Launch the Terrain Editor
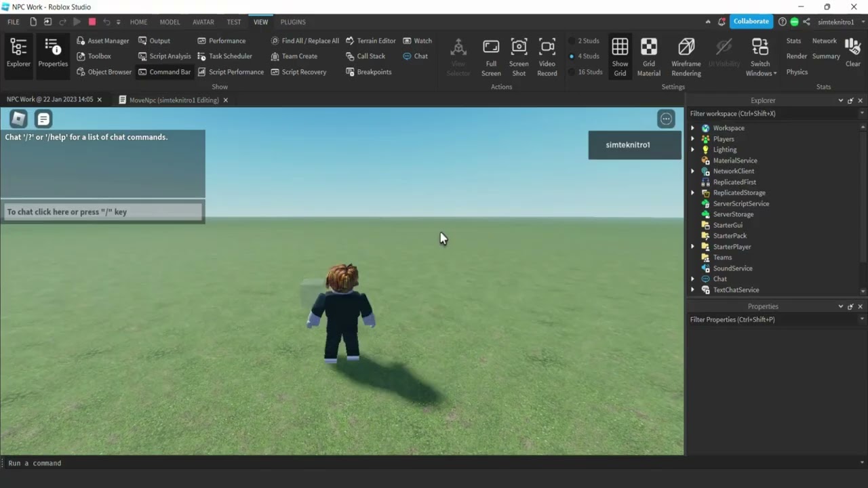868x488 pixels. tap(370, 41)
